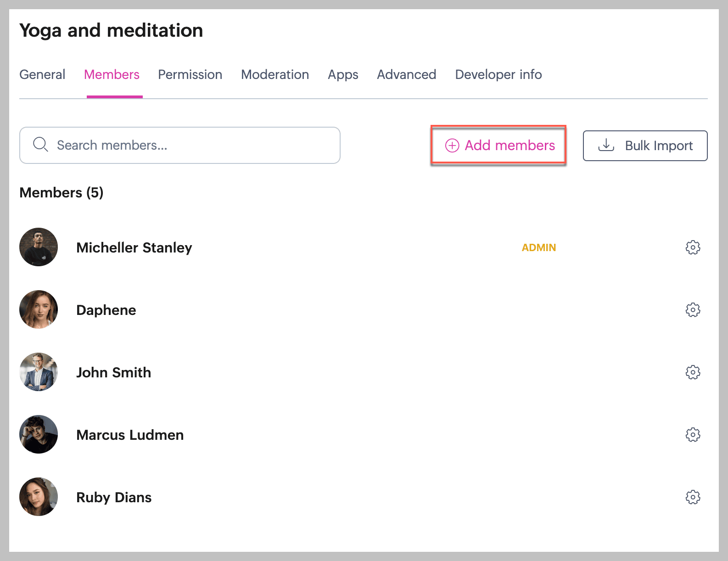Click the search magnifier icon

(x=40, y=145)
